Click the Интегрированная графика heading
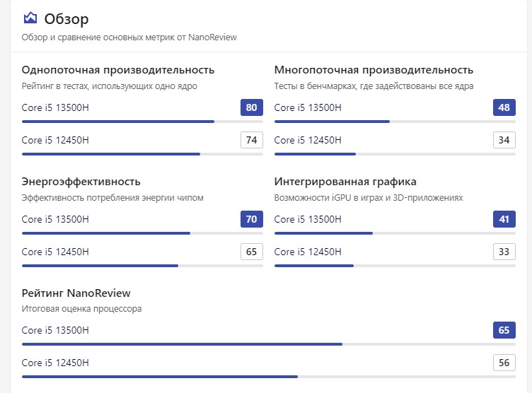The height and width of the screenshot is (393, 532). (345, 182)
